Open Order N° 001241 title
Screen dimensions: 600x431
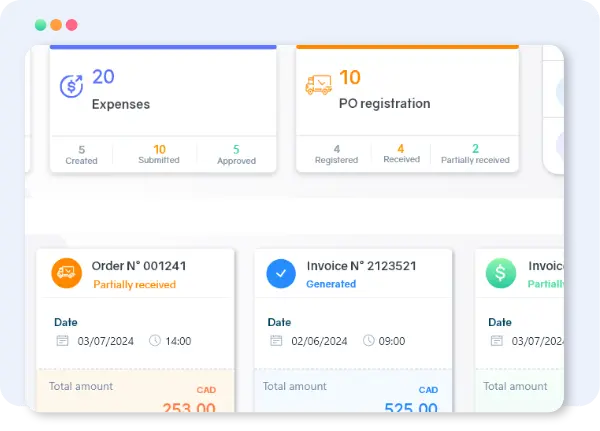coord(139,266)
